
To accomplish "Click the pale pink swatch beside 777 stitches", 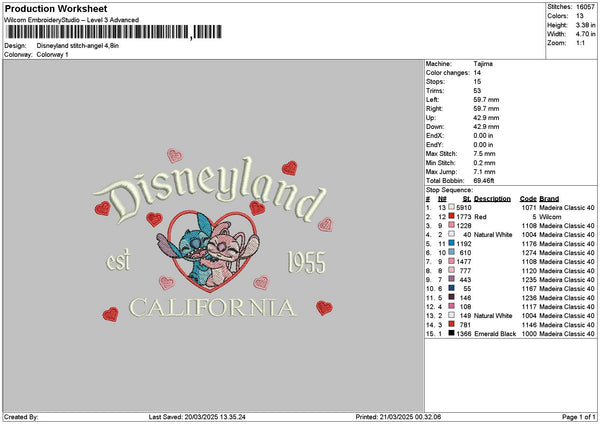I will click(x=452, y=270).
